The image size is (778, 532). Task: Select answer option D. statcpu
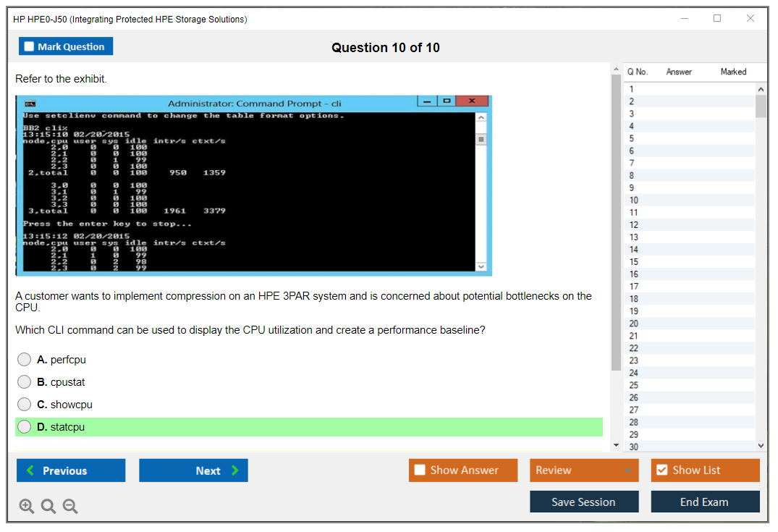[x=25, y=427]
